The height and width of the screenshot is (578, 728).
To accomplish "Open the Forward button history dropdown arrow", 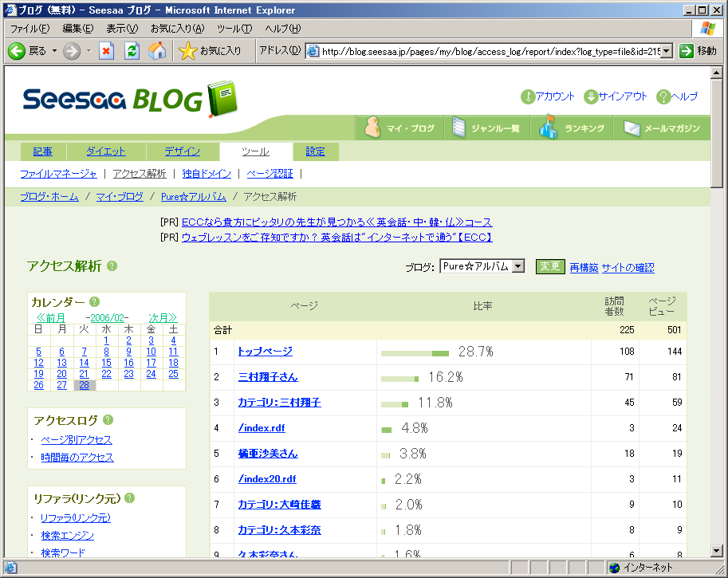I will click(89, 50).
